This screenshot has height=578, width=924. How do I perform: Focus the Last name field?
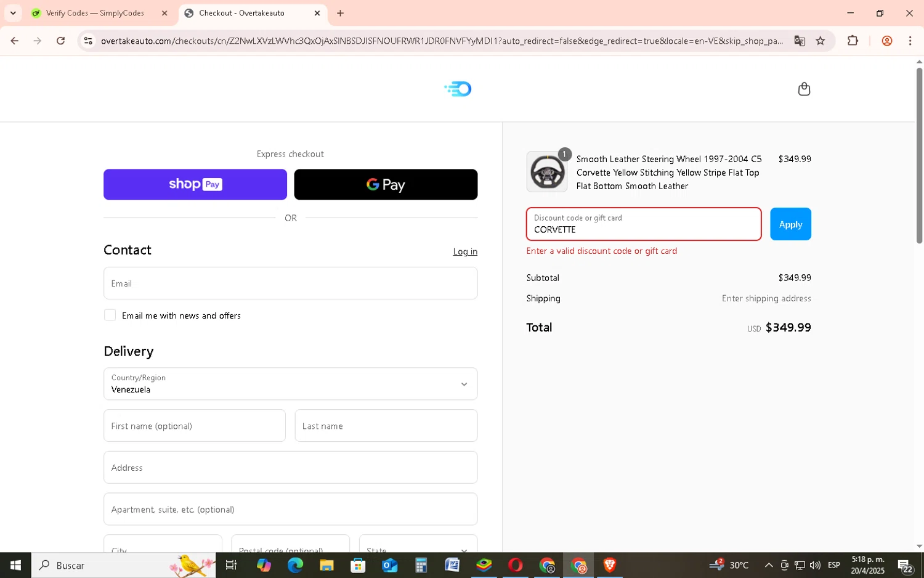coord(386,426)
